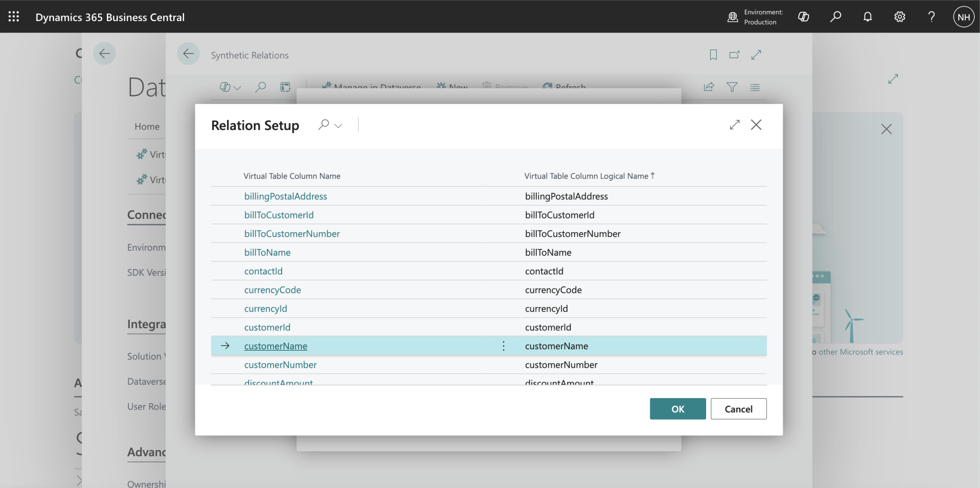Open the Home tab
980x488 pixels.
tap(147, 127)
